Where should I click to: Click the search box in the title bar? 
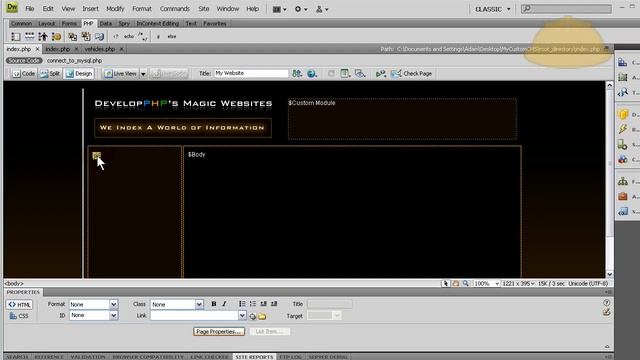pos(567,9)
